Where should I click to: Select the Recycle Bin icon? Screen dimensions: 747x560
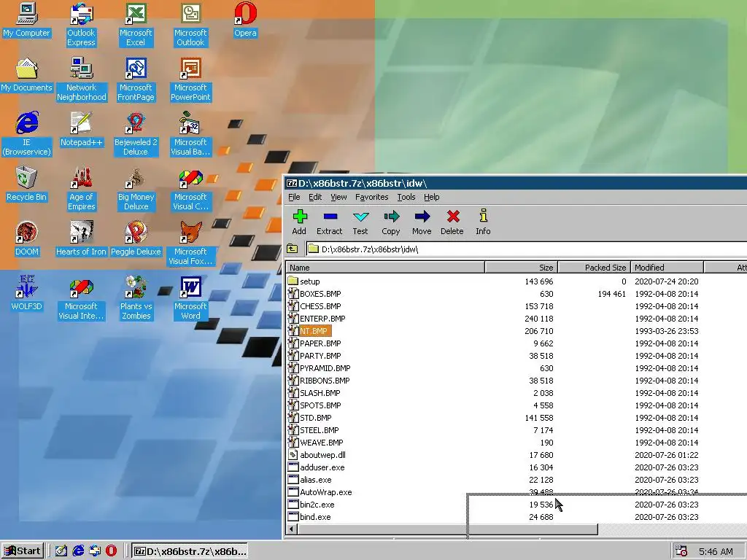27,184
